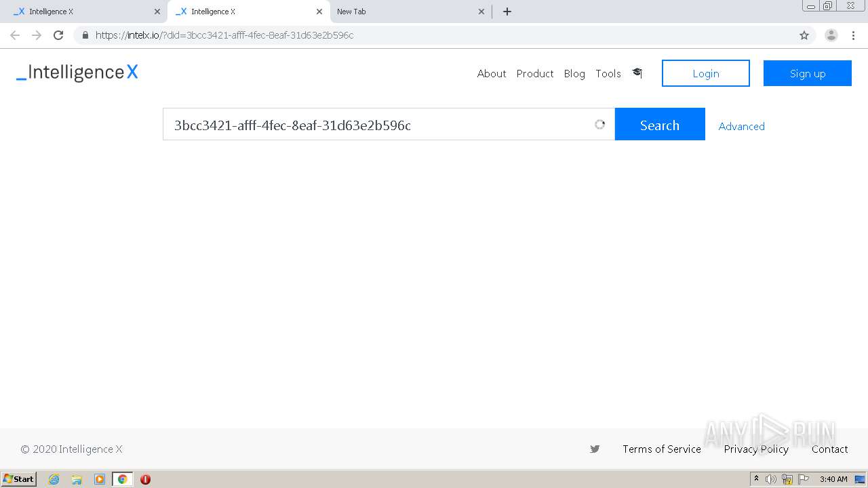Click the blue Search button
This screenshot has height=488, width=868.
tap(660, 124)
